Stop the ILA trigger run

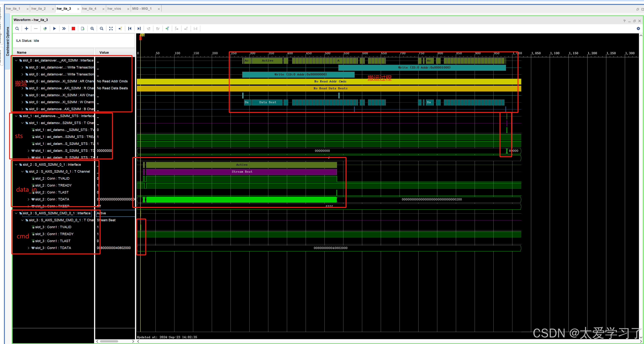tap(73, 29)
